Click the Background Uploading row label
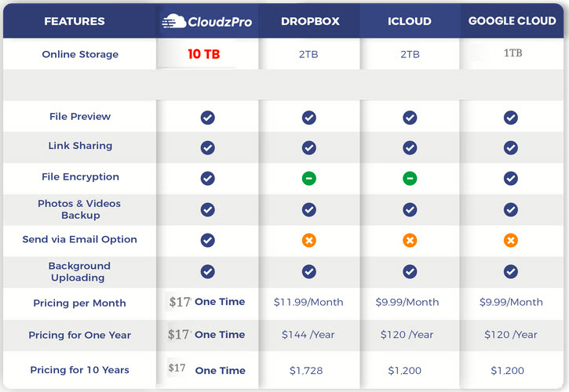 tap(79, 271)
